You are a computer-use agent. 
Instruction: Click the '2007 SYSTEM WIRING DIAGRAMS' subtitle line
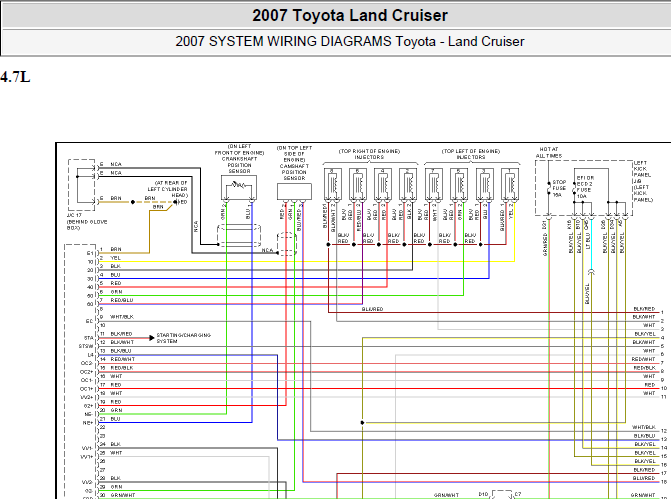(x=350, y=42)
